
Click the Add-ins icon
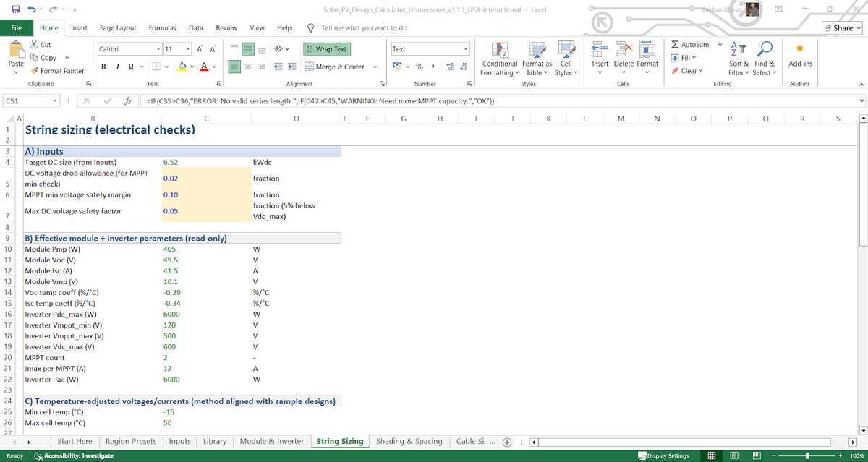(x=800, y=49)
